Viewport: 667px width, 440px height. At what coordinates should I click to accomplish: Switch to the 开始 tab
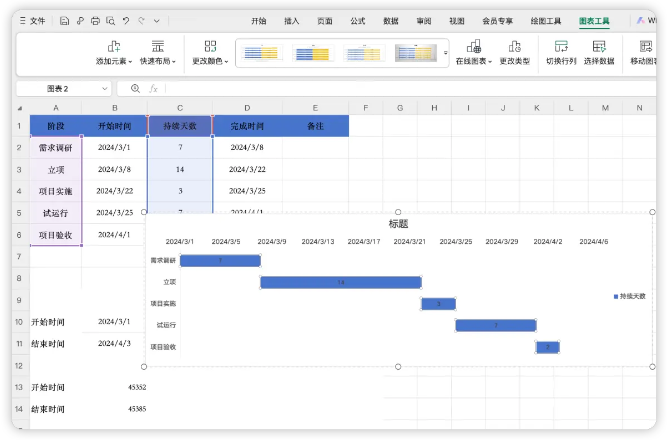(259, 21)
